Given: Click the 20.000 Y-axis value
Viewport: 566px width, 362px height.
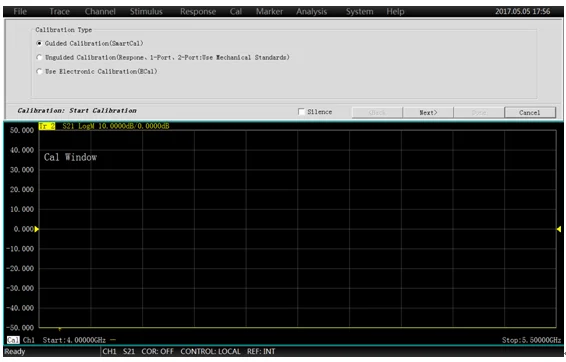Looking at the screenshot, I should [22, 189].
